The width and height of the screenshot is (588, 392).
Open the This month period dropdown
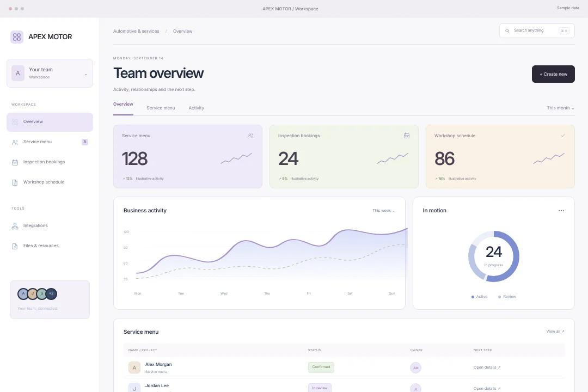coord(560,108)
